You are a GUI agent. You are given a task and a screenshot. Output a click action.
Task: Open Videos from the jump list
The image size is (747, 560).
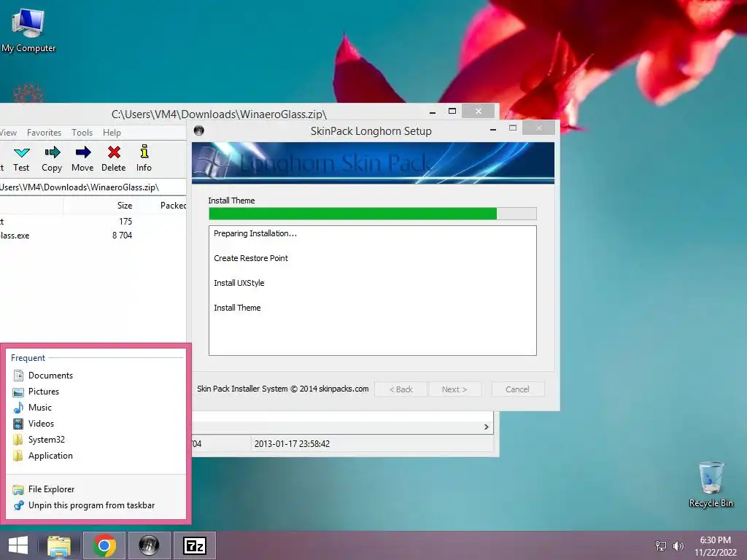(x=96, y=424)
